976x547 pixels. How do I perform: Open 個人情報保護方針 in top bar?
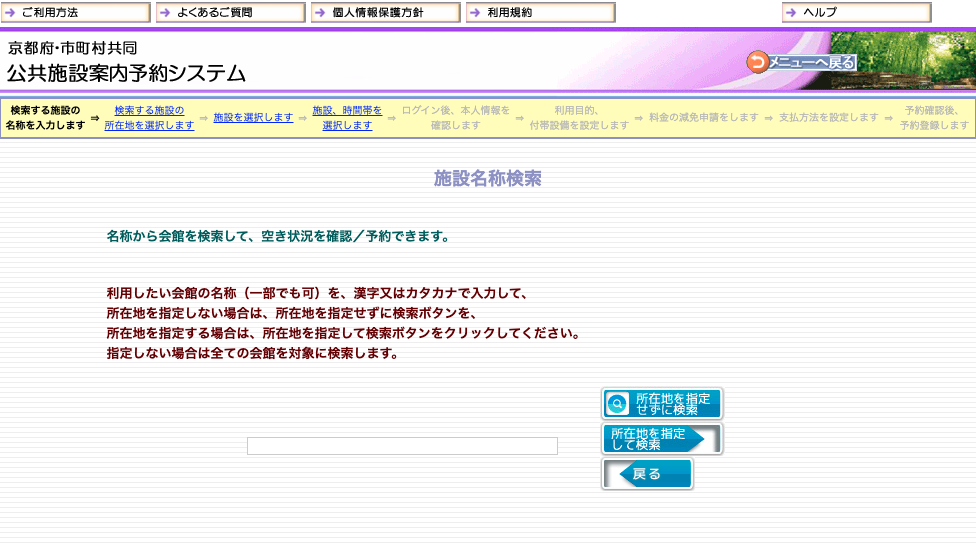coord(385,12)
